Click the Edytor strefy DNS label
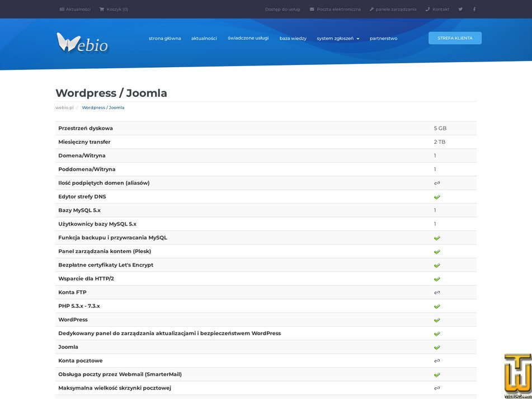 [x=82, y=196]
